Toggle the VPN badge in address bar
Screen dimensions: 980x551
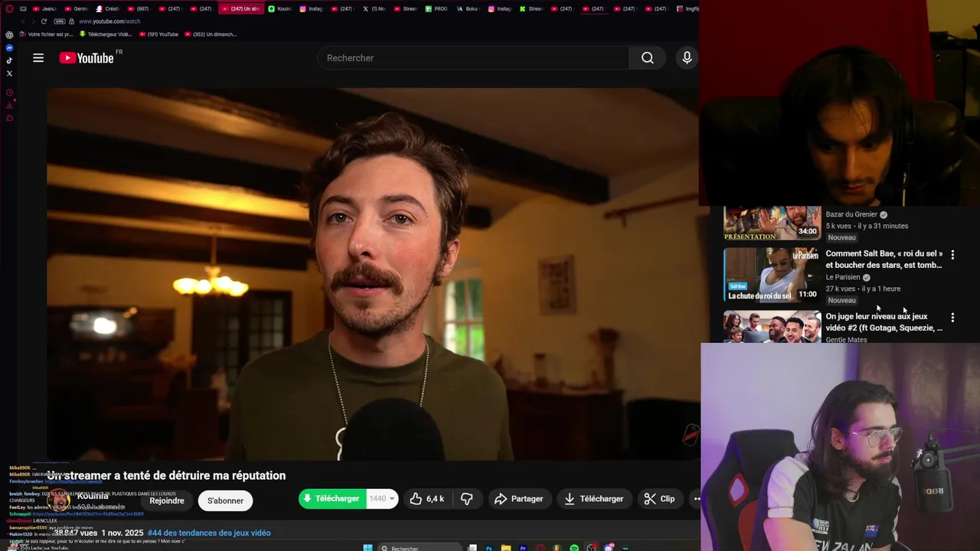point(60,21)
